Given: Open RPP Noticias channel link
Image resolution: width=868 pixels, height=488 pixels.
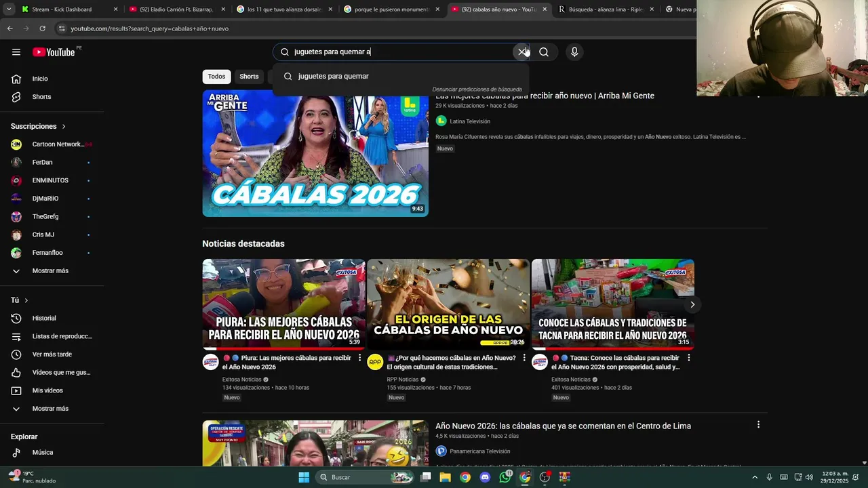Looking at the screenshot, I should (403, 380).
